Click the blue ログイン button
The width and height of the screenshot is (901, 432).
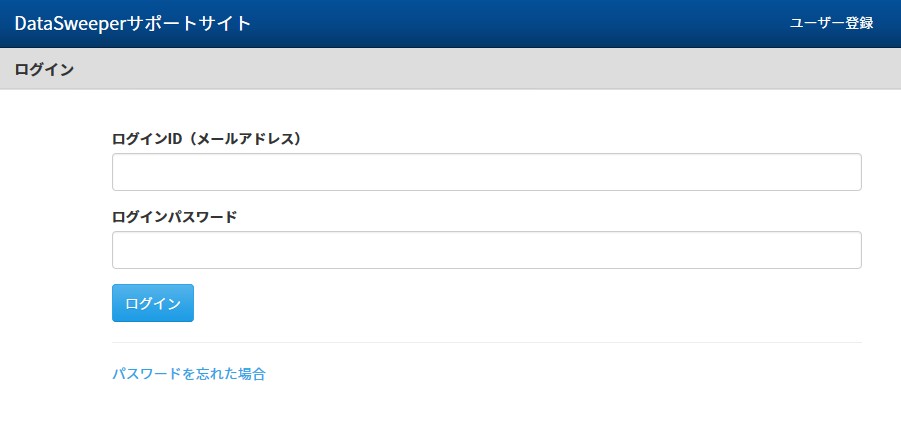pyautogui.click(x=153, y=303)
